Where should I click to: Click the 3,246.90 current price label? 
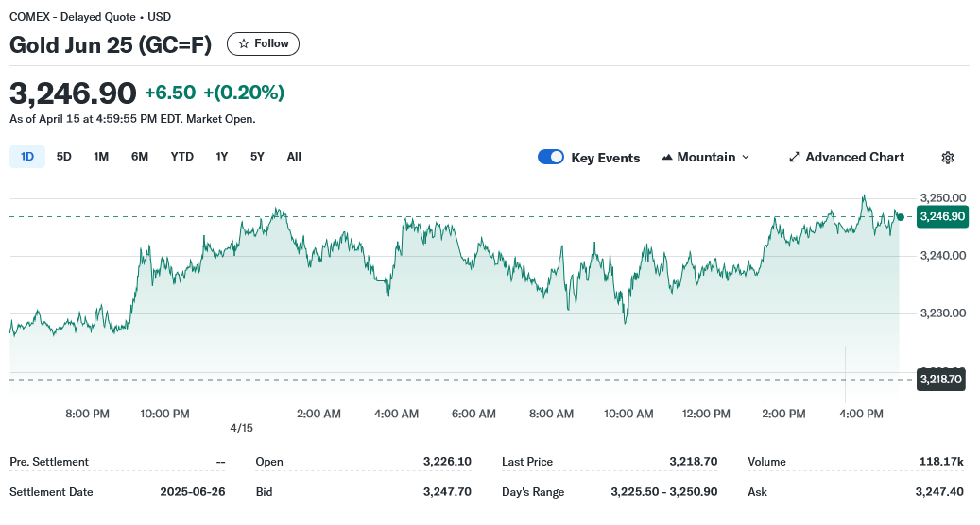point(942,216)
